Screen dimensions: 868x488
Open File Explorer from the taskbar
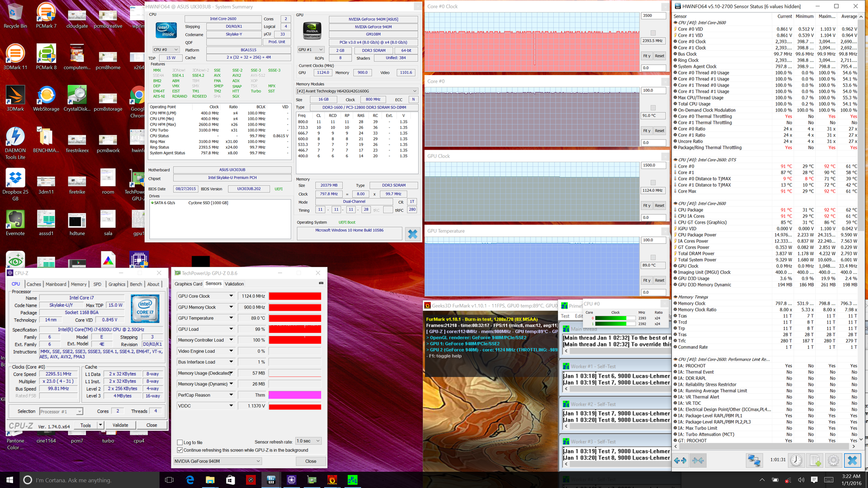210,480
